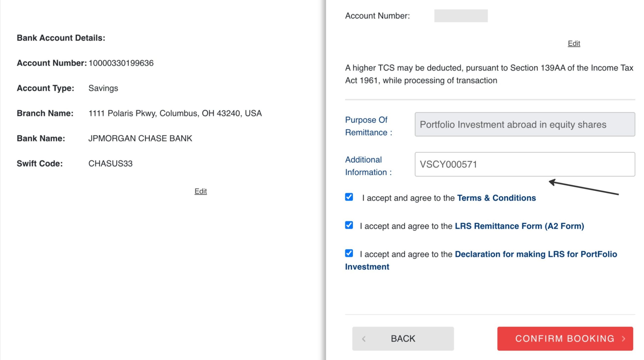Click Edit below the Account Number field
This screenshot has width=644, height=360.
click(574, 44)
